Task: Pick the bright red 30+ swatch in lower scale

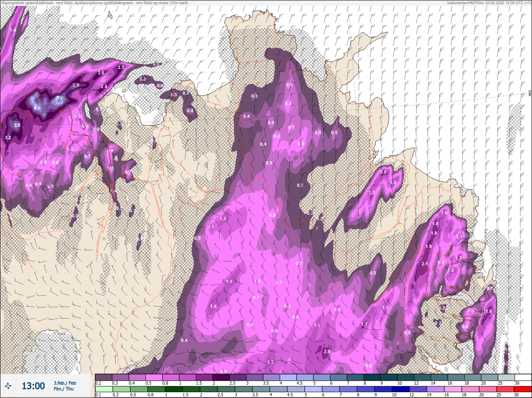Action: [x=523, y=389]
